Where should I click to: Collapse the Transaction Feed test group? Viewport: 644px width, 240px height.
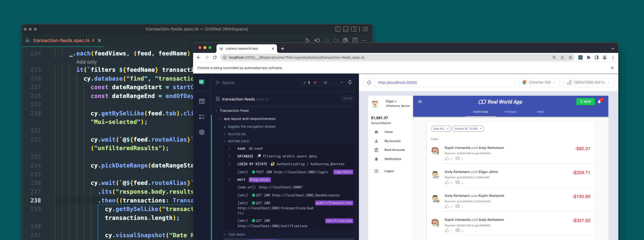(x=217, y=111)
